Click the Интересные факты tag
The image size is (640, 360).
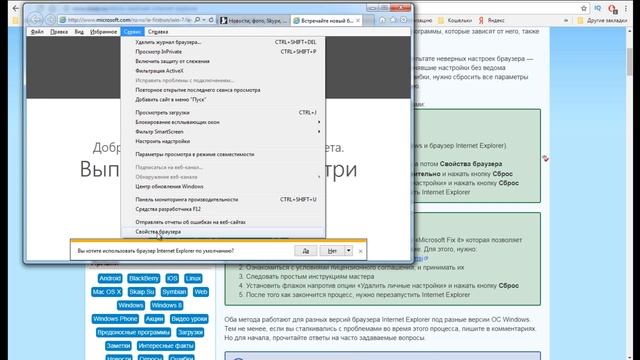tap(166, 346)
